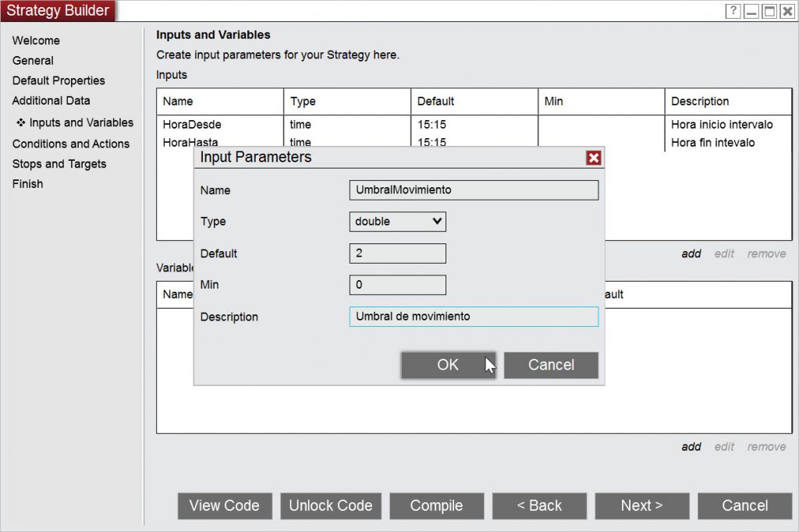
Task: Click the View Code button
Action: click(225, 506)
